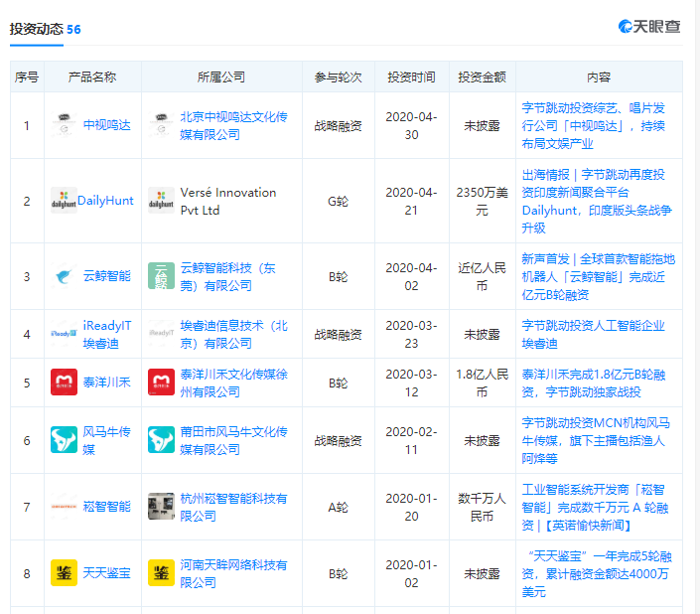Click the 蕴智智能 product logo icon

click(x=64, y=507)
